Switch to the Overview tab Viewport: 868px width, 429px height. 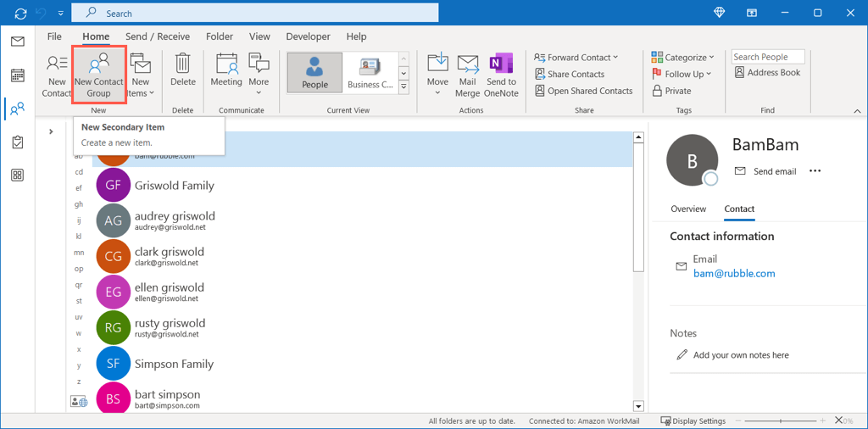(688, 209)
